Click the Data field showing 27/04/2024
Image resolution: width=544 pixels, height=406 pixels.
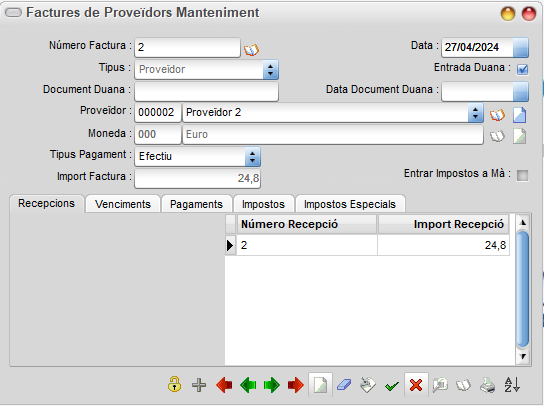point(477,48)
